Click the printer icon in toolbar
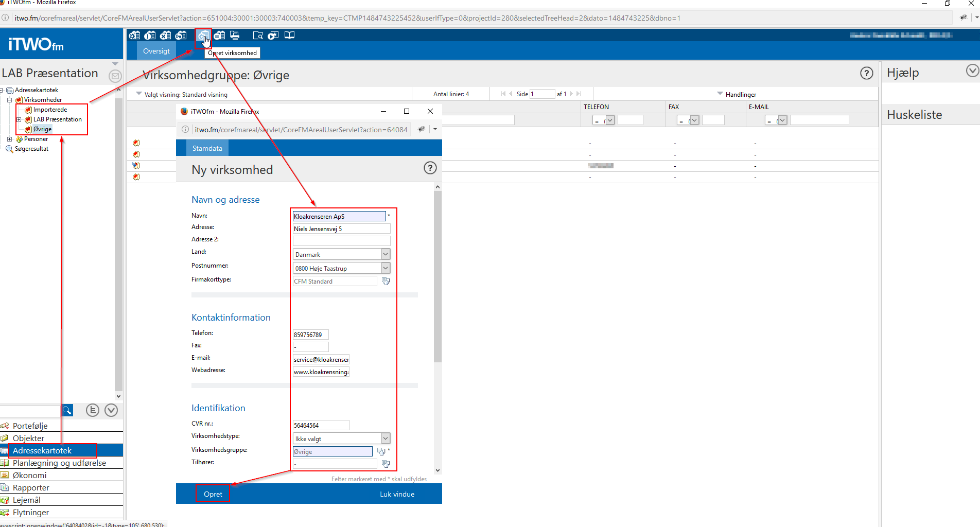Screen dimensions: 980x527 [235, 36]
